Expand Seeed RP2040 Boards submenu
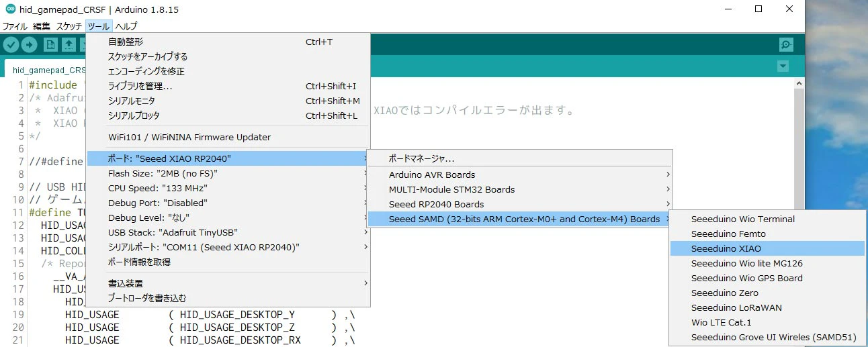The height and width of the screenshot is (347, 868). pos(519,204)
